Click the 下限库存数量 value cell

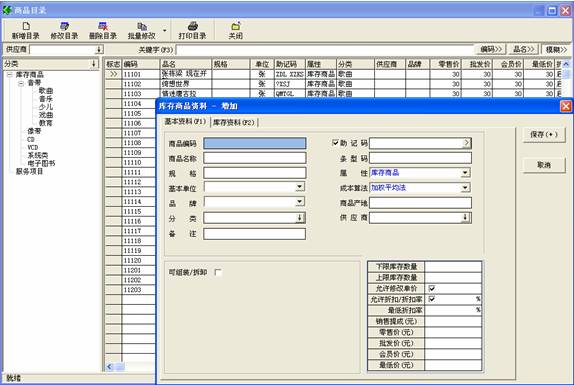[453, 267]
